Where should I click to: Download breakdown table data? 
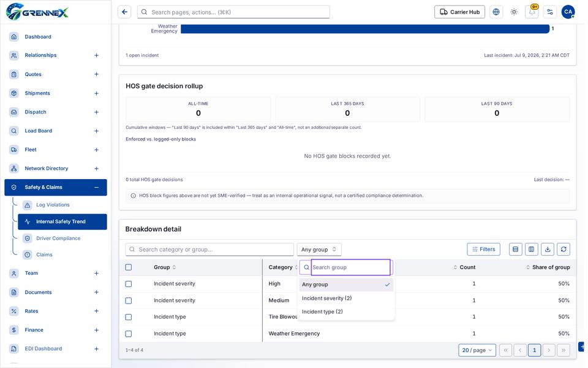tap(548, 250)
